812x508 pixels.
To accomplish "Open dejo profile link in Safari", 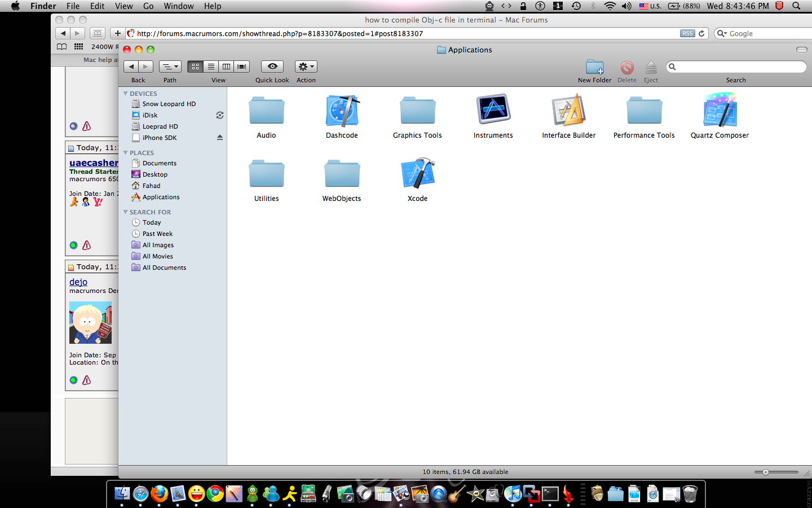I will point(78,282).
